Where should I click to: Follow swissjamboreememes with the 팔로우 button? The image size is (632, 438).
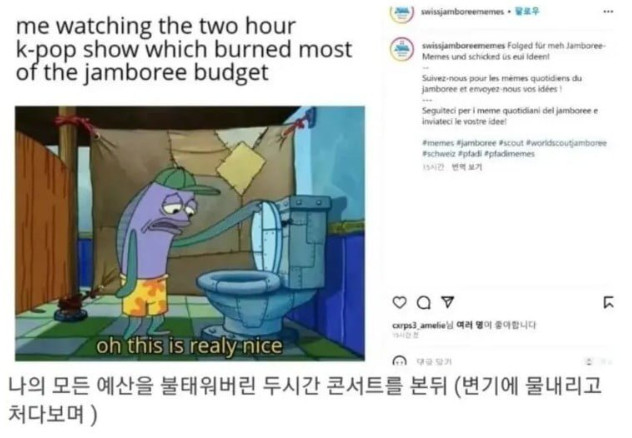(x=527, y=12)
